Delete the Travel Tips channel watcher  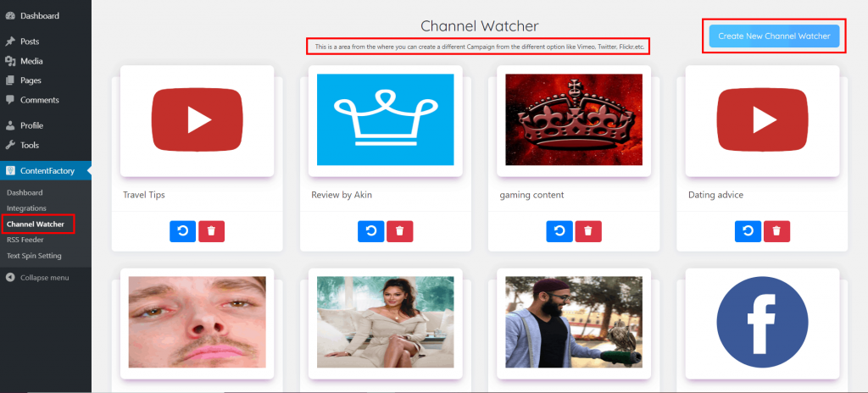(211, 231)
